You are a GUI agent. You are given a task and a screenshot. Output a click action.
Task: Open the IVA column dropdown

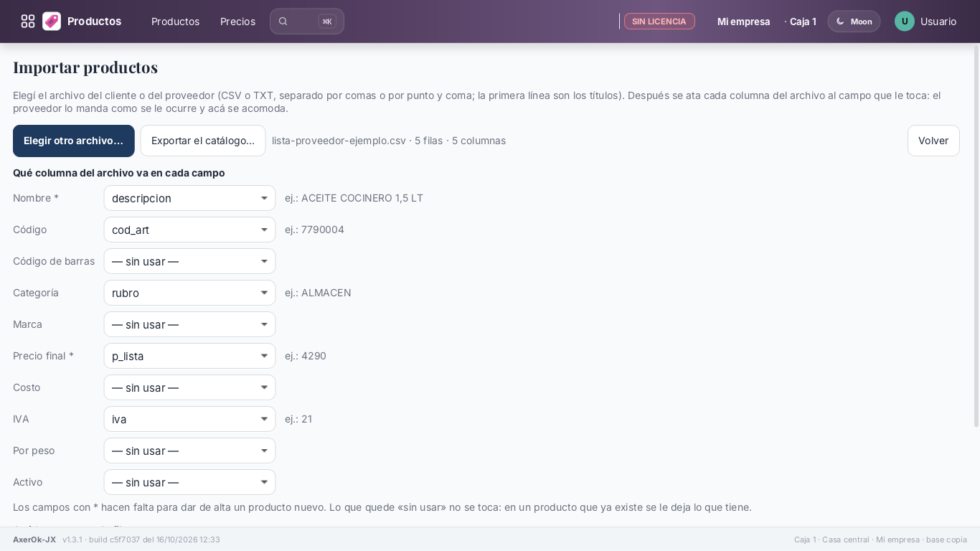point(190,419)
